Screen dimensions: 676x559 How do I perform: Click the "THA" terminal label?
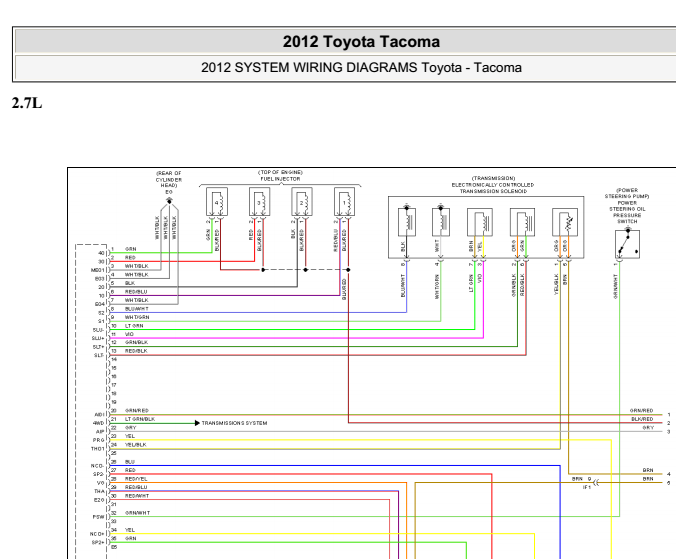100,491
